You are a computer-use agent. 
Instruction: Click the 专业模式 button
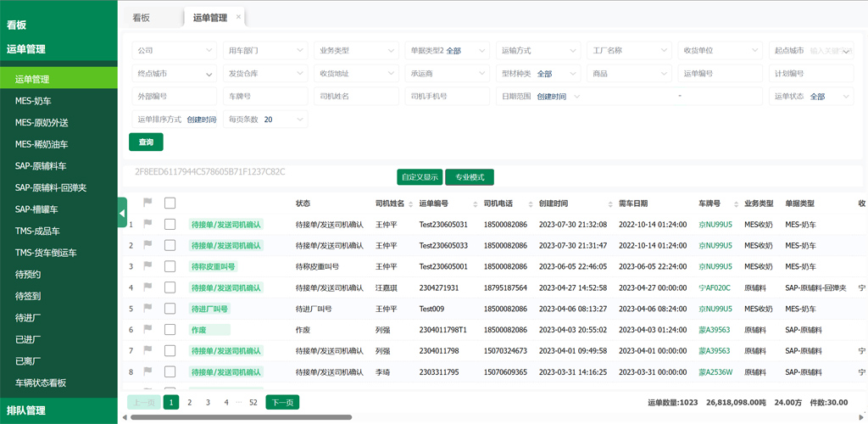click(470, 177)
